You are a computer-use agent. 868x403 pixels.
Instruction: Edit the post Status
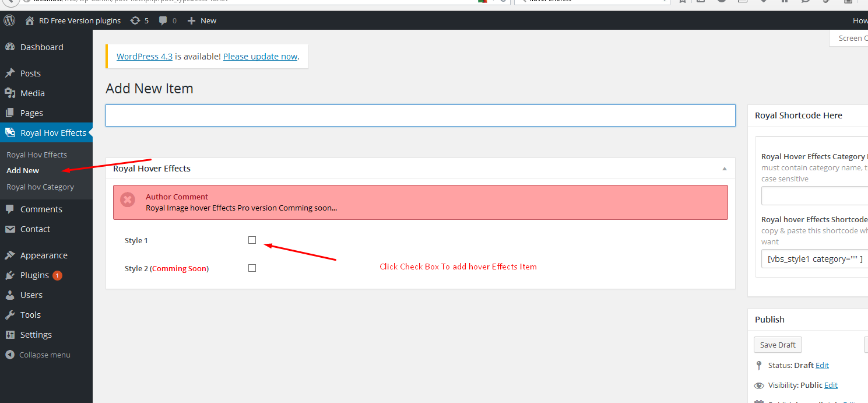coord(822,365)
